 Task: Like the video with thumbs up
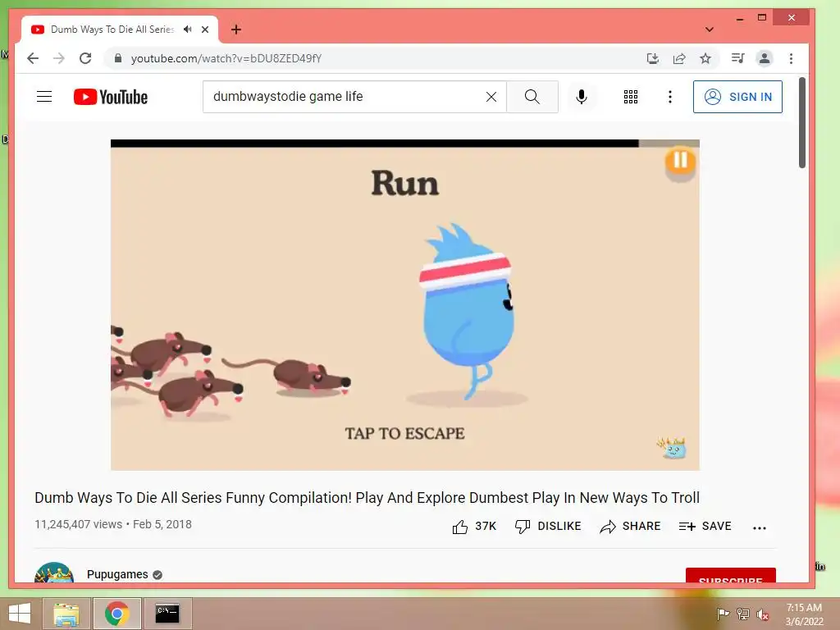(x=474, y=527)
